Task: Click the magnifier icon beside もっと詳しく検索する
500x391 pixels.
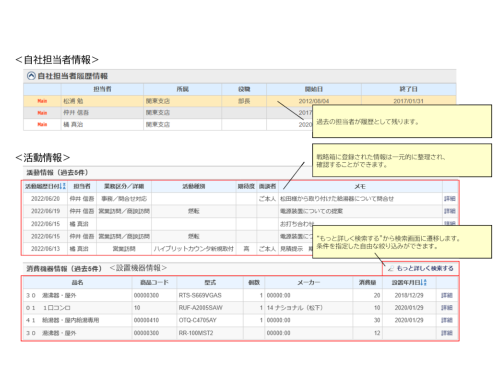Action: pos(391,268)
